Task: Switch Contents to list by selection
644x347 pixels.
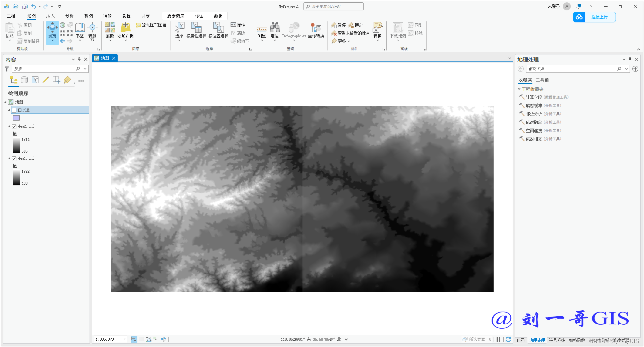Action: point(35,80)
